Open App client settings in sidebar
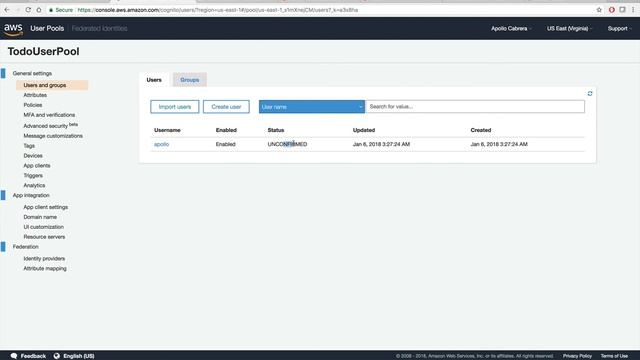The width and height of the screenshot is (640, 360). (46, 207)
